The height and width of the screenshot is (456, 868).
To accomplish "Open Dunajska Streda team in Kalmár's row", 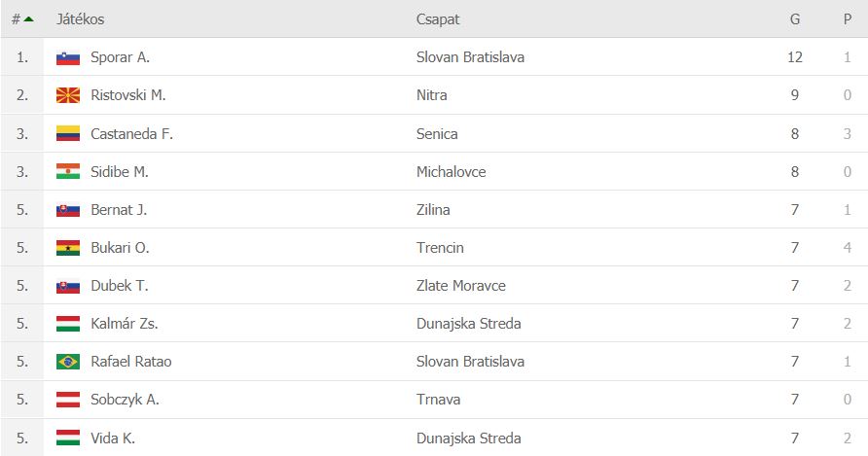I will coord(469,323).
